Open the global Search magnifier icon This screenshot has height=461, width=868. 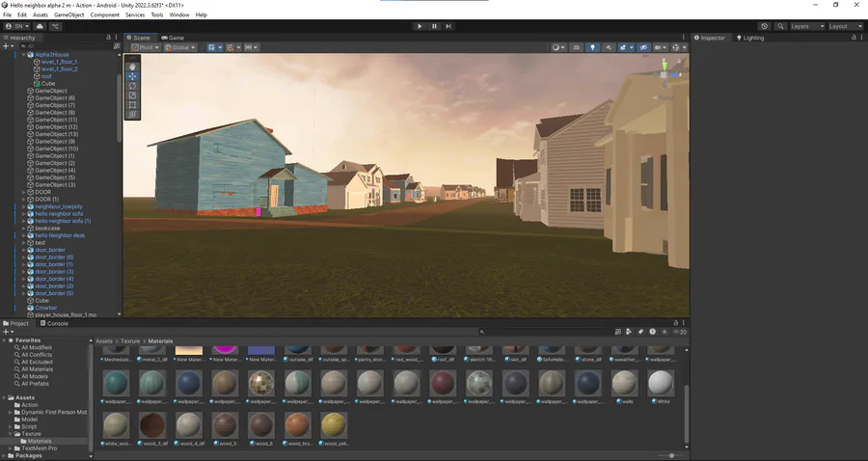780,26
